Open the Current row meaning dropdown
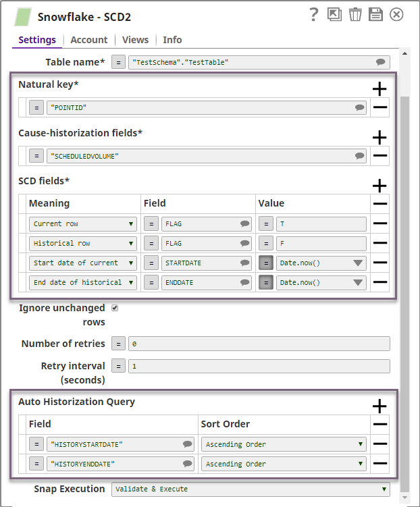The image size is (420, 507). tap(83, 223)
